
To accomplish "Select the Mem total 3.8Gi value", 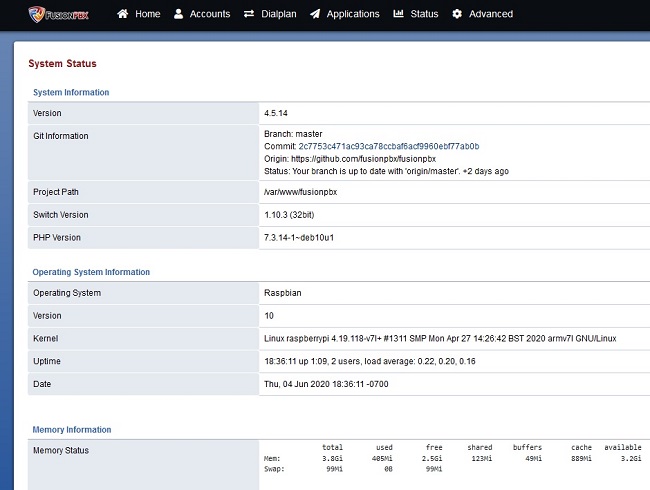I will pos(332,458).
